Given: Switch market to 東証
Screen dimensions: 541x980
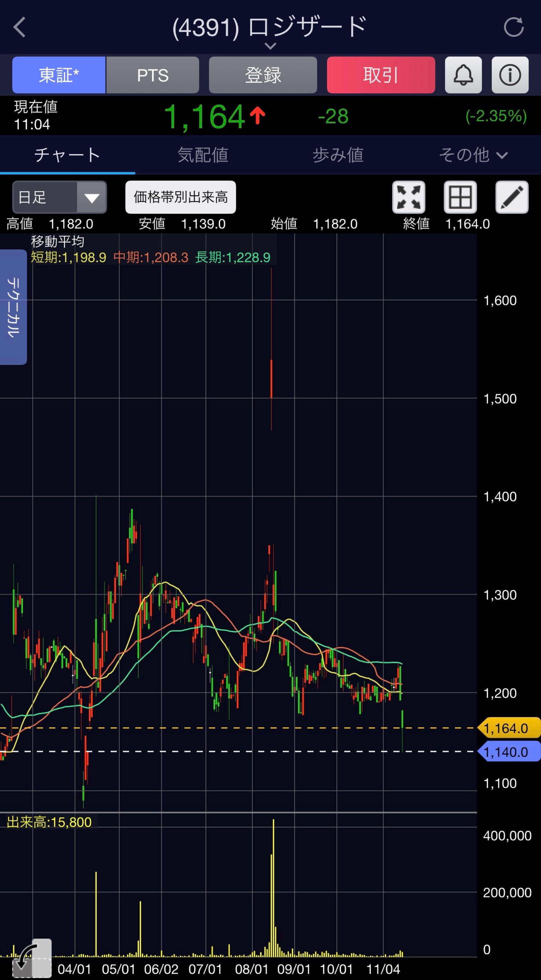Looking at the screenshot, I should coord(59,75).
